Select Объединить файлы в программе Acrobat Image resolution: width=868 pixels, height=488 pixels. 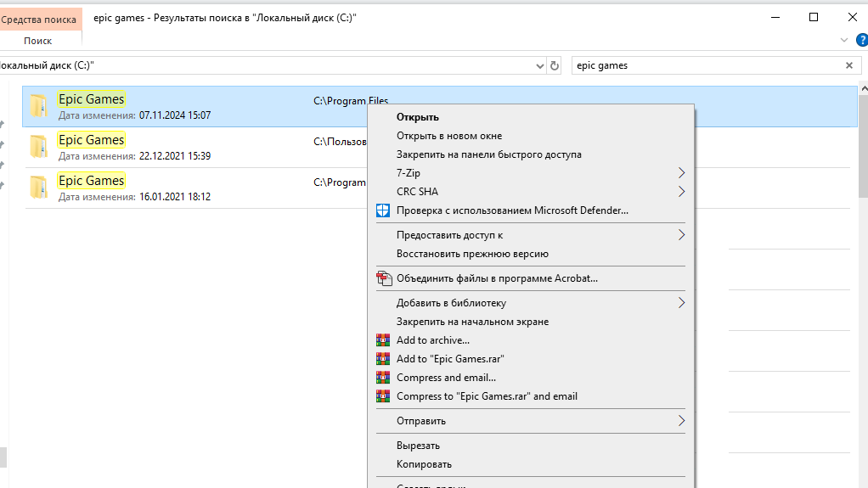497,278
